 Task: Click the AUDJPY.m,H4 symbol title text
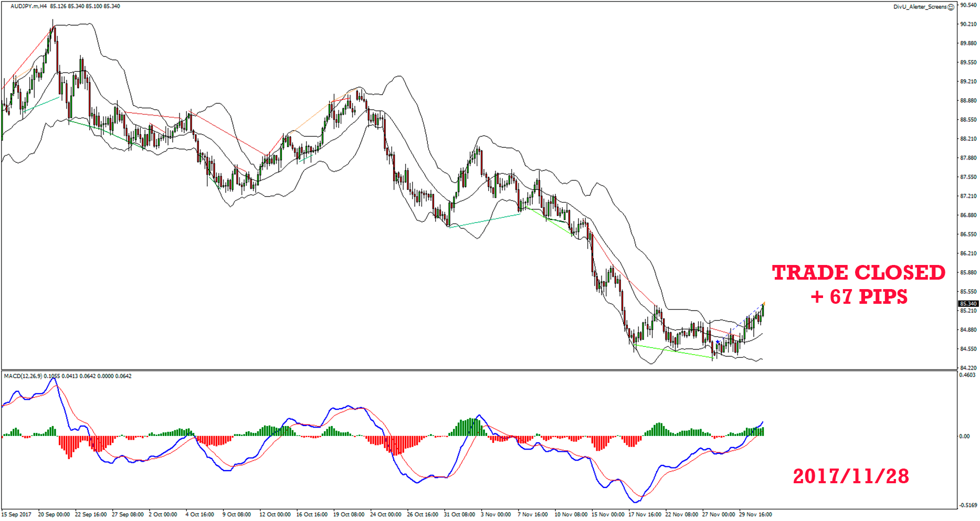coord(29,6)
